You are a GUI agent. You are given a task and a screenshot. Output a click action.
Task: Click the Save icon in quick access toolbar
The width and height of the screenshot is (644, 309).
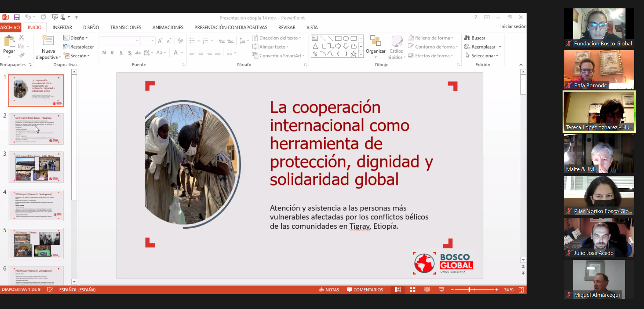(16, 17)
